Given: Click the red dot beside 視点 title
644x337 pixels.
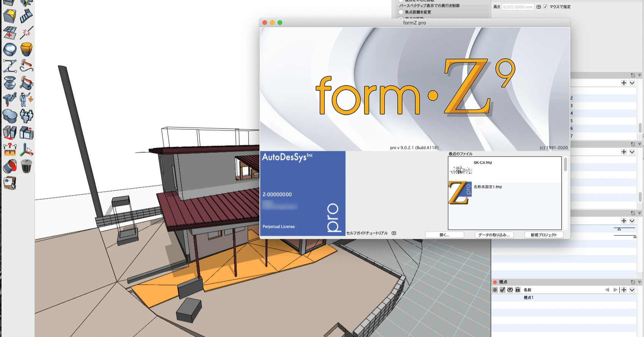Looking at the screenshot, I should pyautogui.click(x=495, y=282).
